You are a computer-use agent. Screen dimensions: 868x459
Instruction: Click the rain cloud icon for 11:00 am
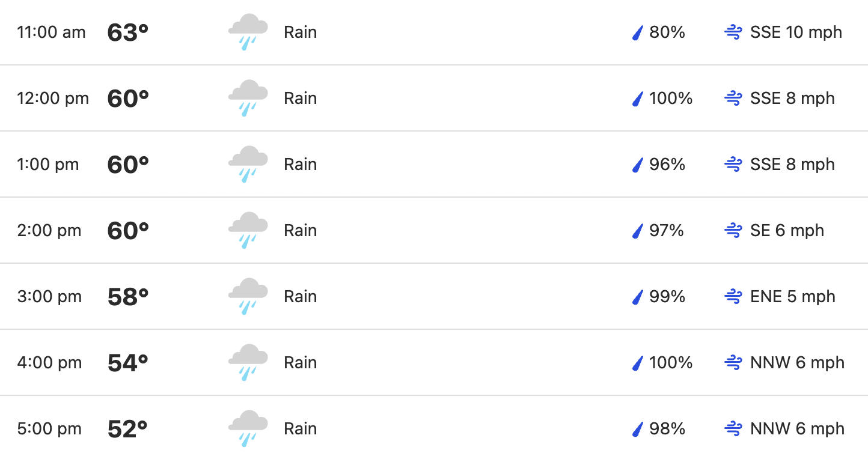click(248, 32)
